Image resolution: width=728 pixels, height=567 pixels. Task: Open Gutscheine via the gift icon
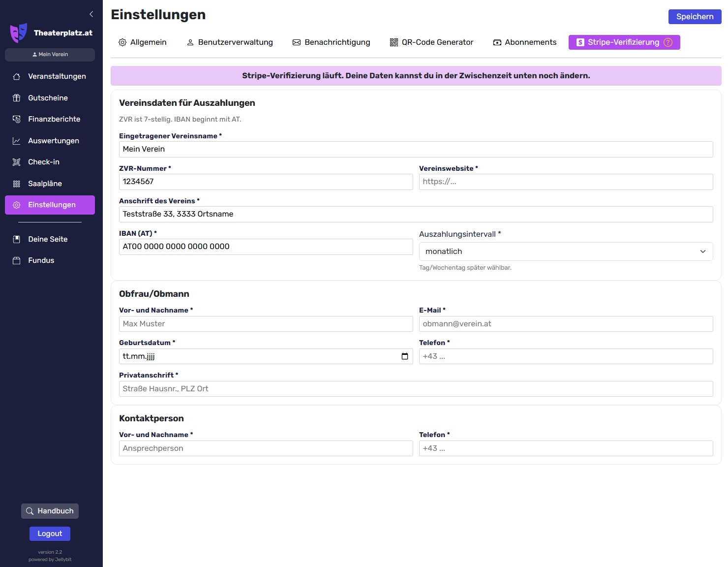pyautogui.click(x=17, y=98)
